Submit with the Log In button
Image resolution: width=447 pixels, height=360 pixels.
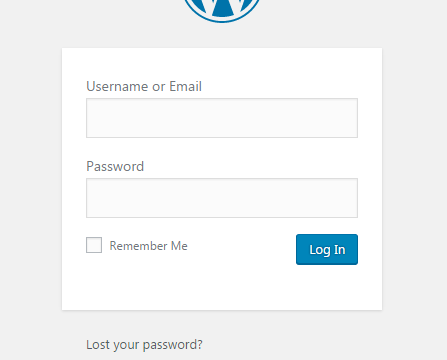tap(327, 249)
